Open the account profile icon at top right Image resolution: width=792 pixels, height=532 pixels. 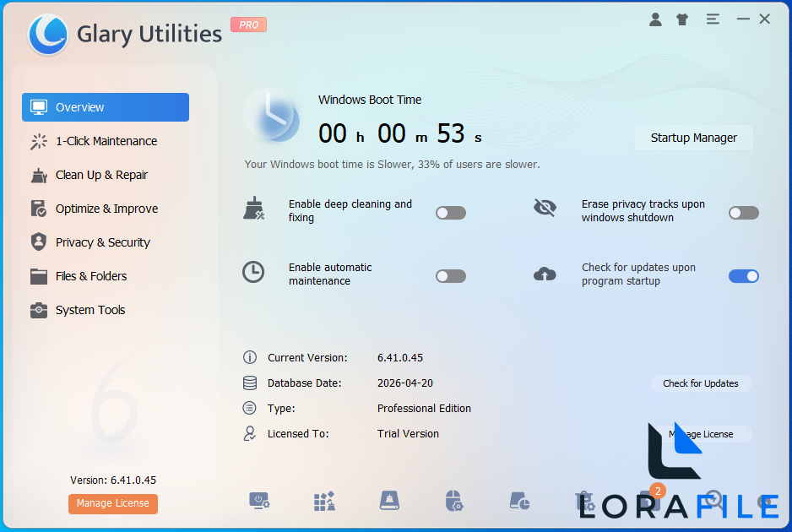655,18
